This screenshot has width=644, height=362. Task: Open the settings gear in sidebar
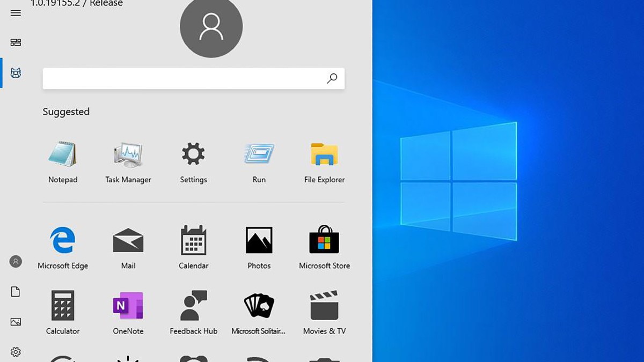(16, 352)
